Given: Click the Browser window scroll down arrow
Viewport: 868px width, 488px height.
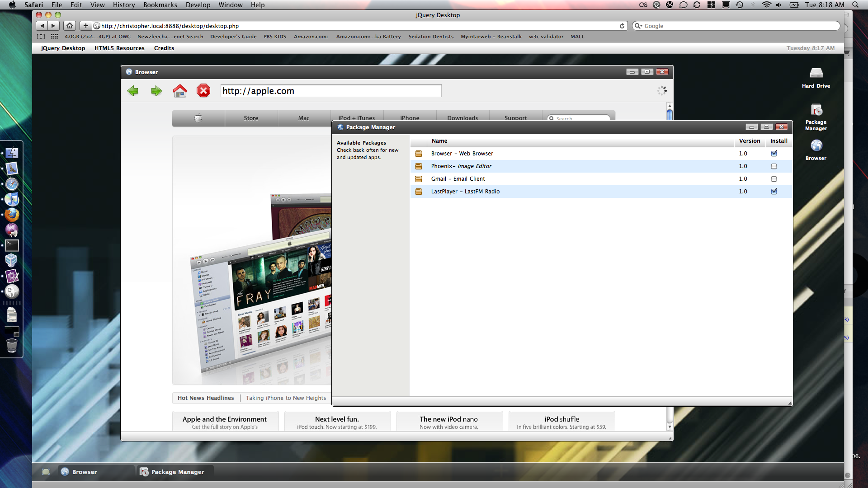Looking at the screenshot, I should [670, 427].
